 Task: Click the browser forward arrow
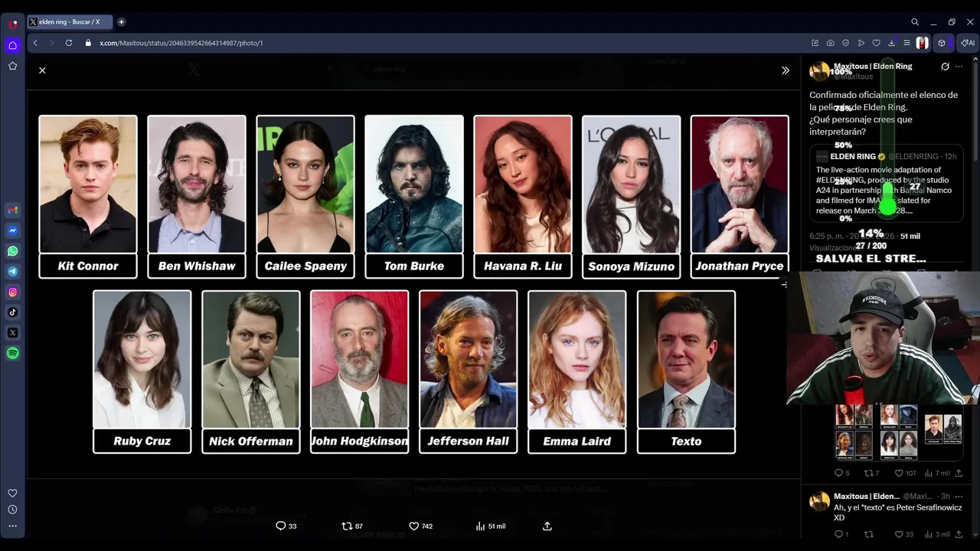[52, 43]
